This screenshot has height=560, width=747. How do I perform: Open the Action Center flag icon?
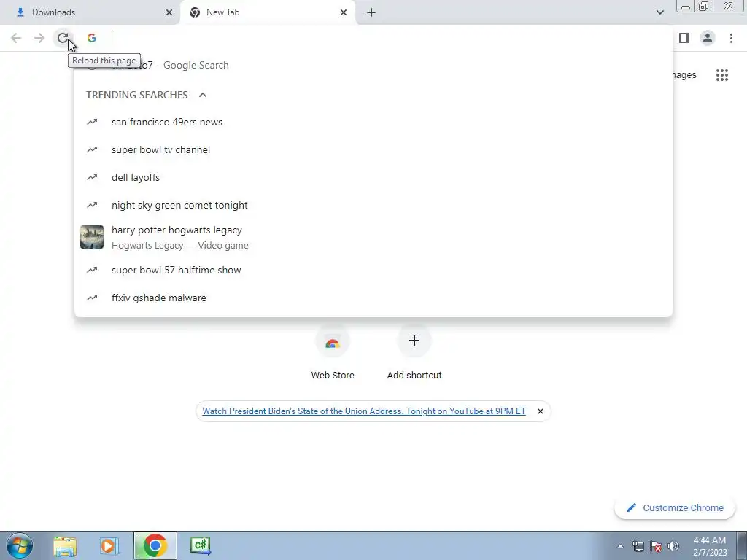click(x=656, y=546)
